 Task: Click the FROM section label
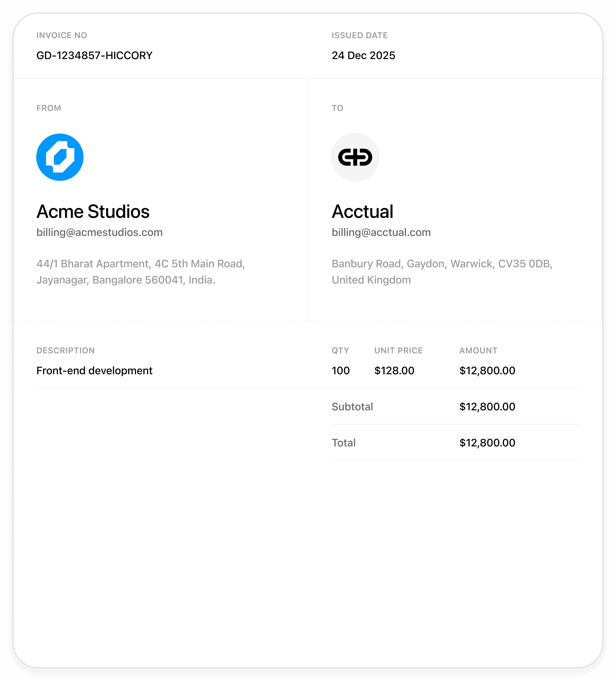tap(49, 108)
